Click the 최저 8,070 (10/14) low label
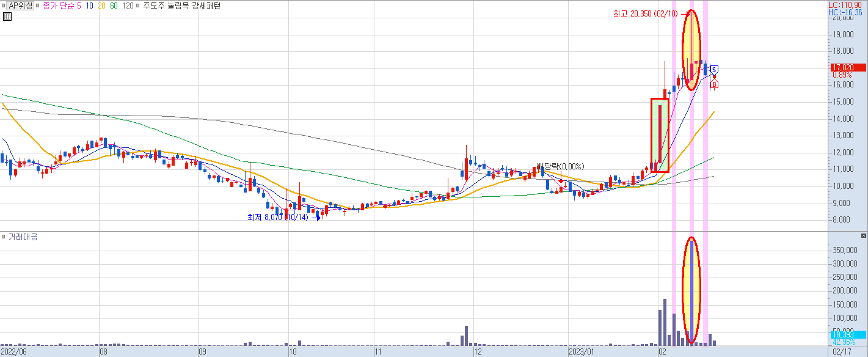Viewport: 868px width, 357px height. click(278, 217)
